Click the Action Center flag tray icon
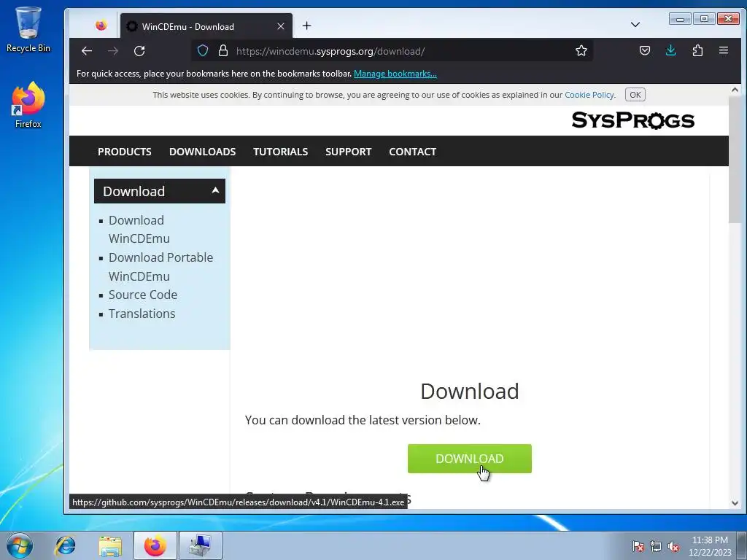This screenshot has height=560, width=747. (638, 546)
